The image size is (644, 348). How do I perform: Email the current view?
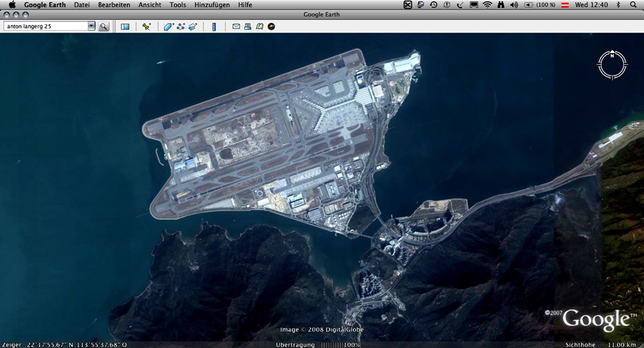236,27
